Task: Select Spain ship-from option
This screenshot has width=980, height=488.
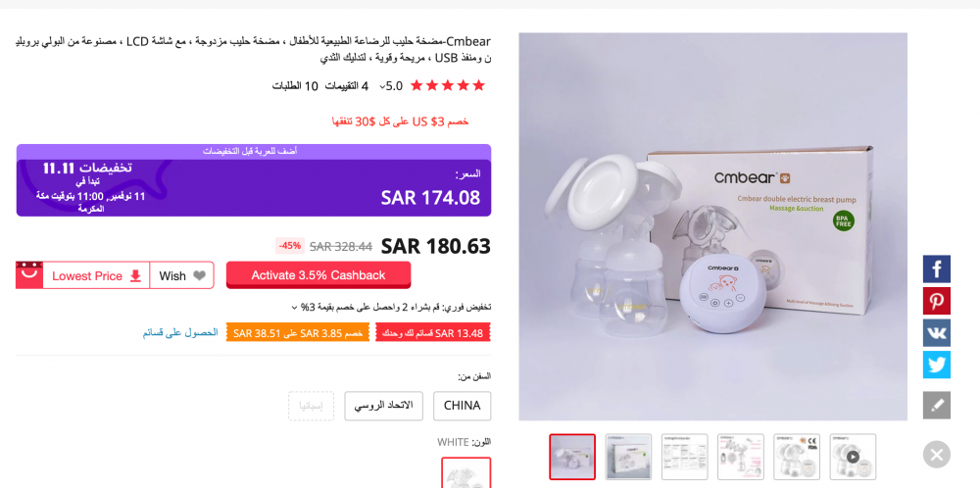Action: pyautogui.click(x=312, y=406)
